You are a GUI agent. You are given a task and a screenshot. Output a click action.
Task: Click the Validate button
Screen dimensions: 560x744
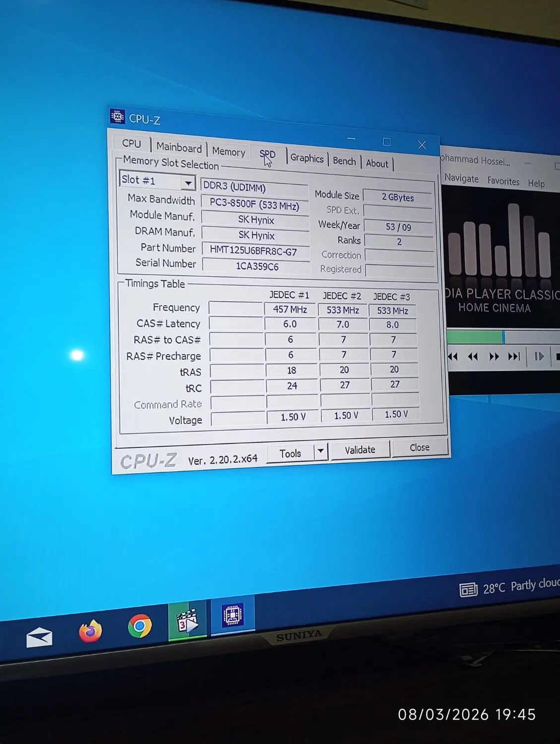[360, 450]
